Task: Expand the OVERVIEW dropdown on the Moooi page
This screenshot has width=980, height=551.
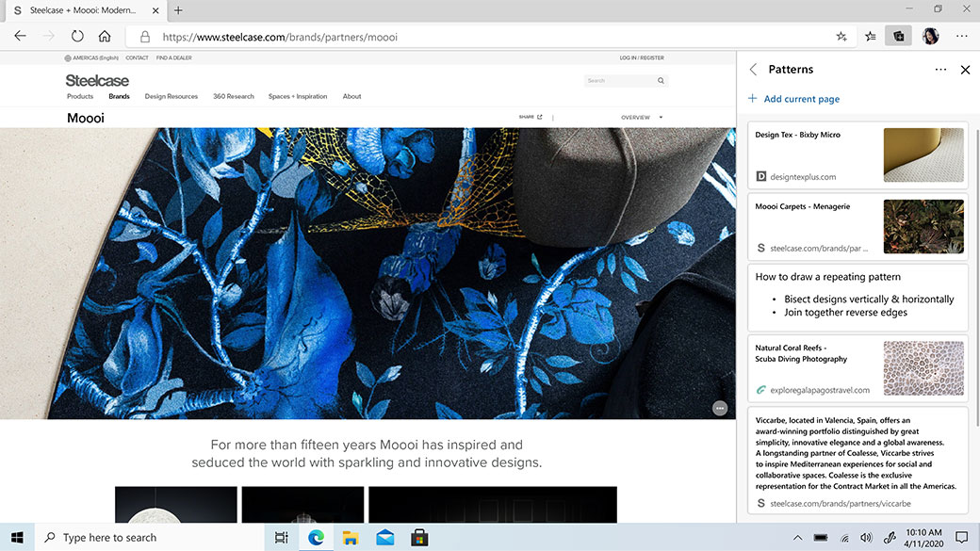Action: (x=641, y=117)
